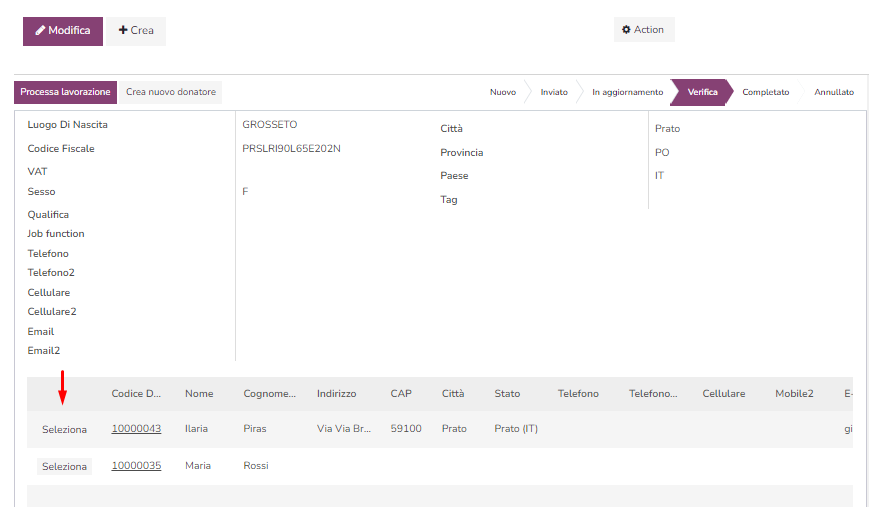Viewport: 869px width, 507px height.
Task: Click the Codice Fiscale value PRSLRI90L65E202N
Action: point(291,149)
